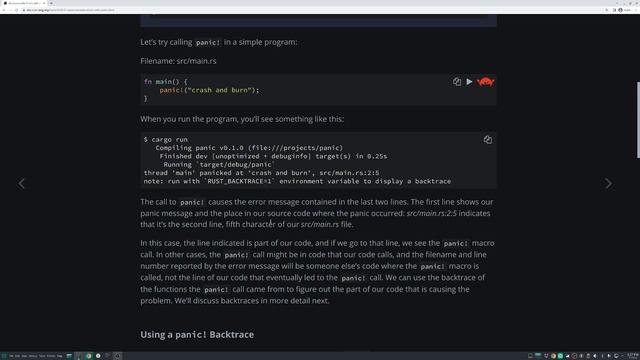Click the 'Filename: src/main.rs' label
Screen dimensions: 640x360
pos(178,61)
